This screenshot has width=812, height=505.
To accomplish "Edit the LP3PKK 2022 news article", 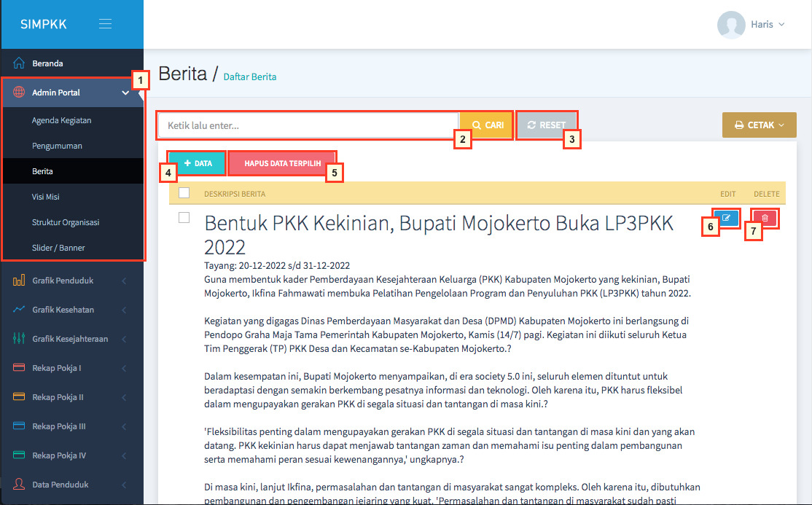I will click(x=726, y=217).
